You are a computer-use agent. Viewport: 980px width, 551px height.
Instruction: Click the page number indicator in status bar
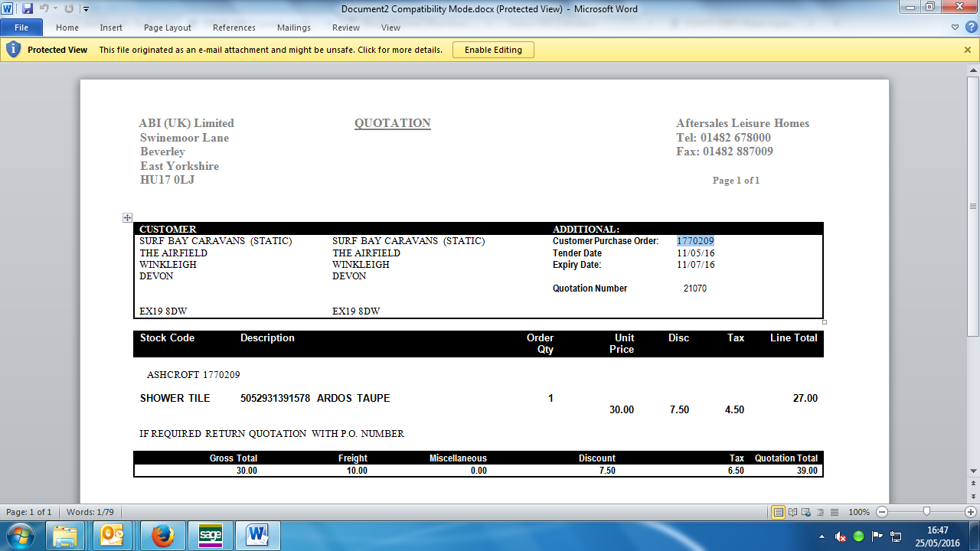(x=29, y=512)
